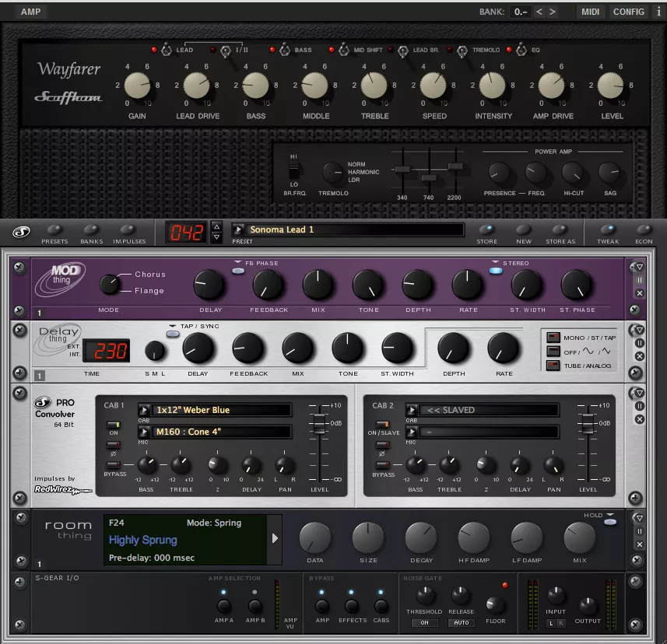Screen dimensions: 667x644
Task: Open the MIDI menu
Action: (591, 12)
